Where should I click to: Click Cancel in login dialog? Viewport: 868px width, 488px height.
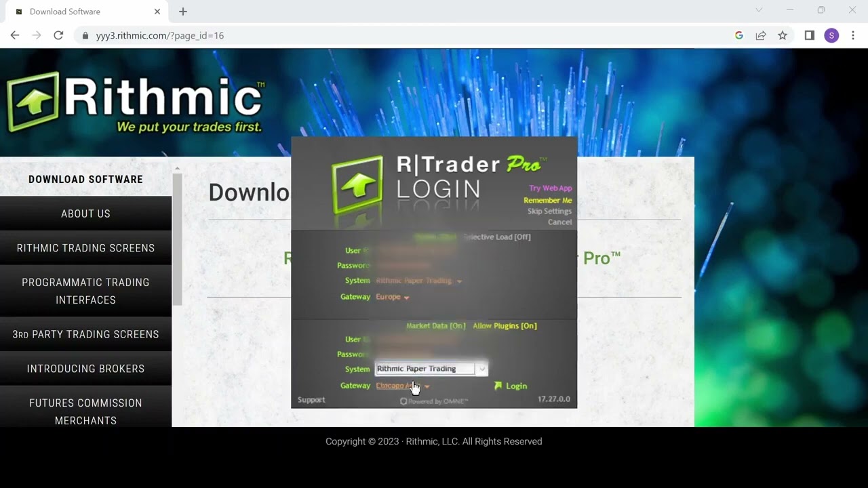point(560,222)
